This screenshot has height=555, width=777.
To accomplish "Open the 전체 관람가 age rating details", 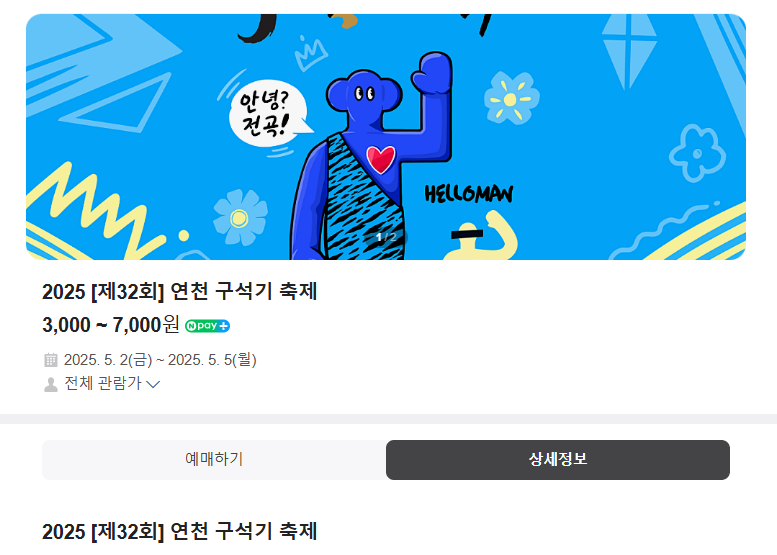I will pyautogui.click(x=103, y=384).
